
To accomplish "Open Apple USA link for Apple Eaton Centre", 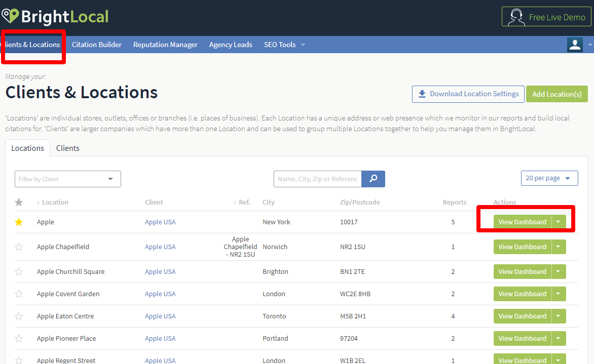I will [160, 316].
